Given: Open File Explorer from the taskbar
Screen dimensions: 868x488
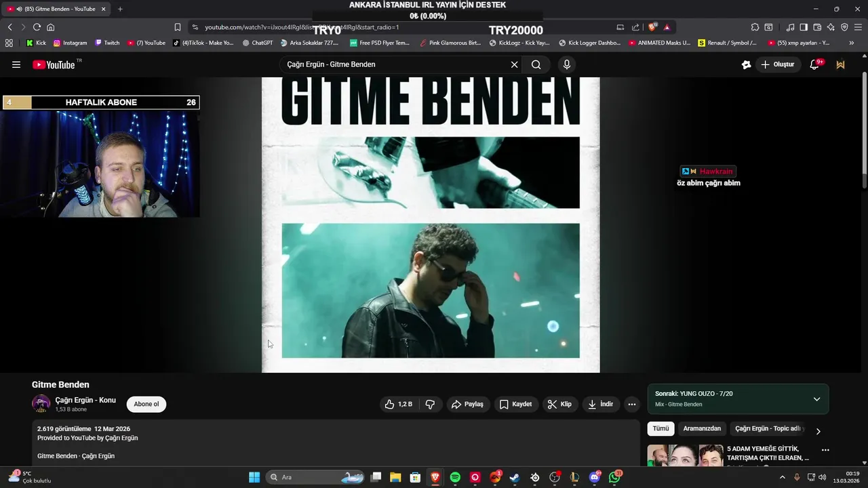Looking at the screenshot, I should point(395,477).
